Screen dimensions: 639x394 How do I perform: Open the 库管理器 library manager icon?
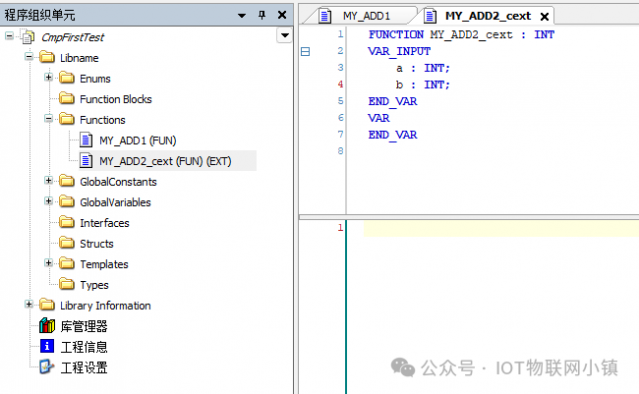click(x=47, y=326)
